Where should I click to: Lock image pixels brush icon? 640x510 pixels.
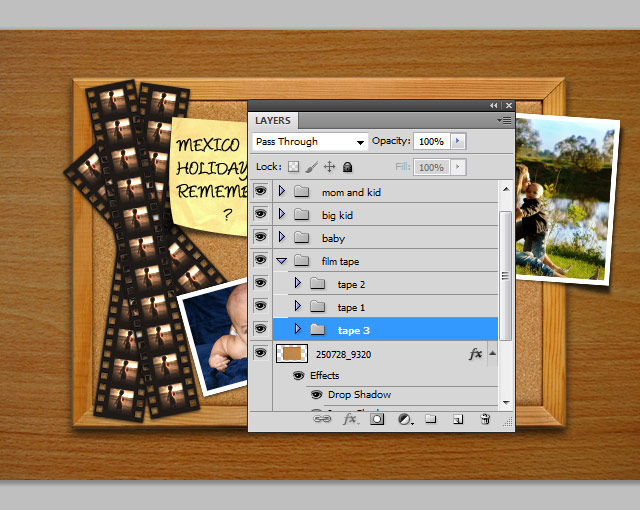[x=311, y=167]
